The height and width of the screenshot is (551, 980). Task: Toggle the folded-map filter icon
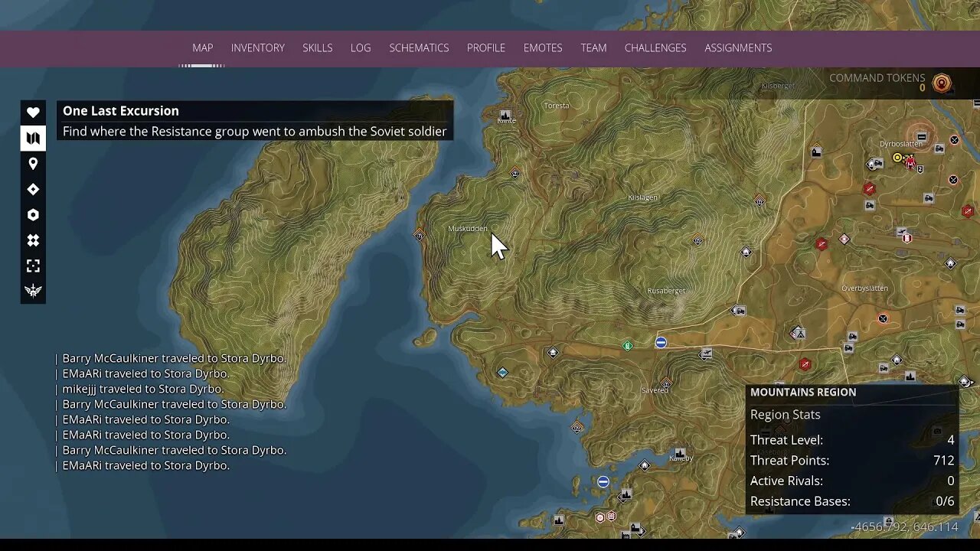[x=33, y=138]
